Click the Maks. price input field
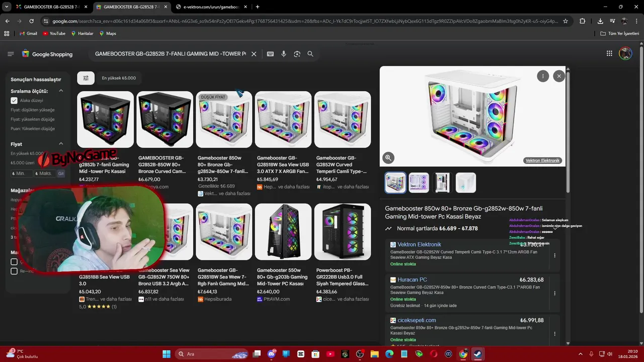 pyautogui.click(x=45, y=173)
